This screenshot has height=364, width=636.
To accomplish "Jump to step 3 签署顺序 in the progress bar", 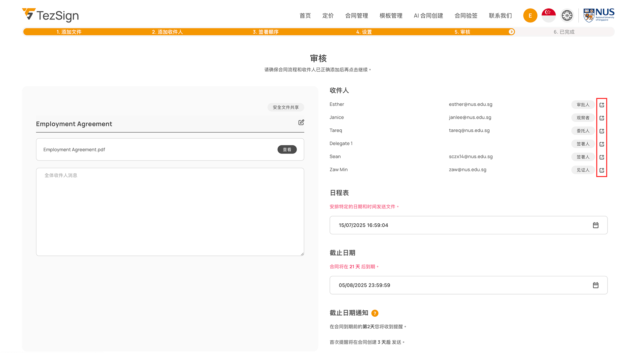I will 265,32.
